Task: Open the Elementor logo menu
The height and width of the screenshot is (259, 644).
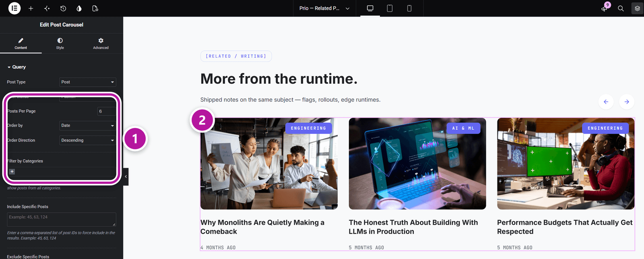Action: [14, 8]
